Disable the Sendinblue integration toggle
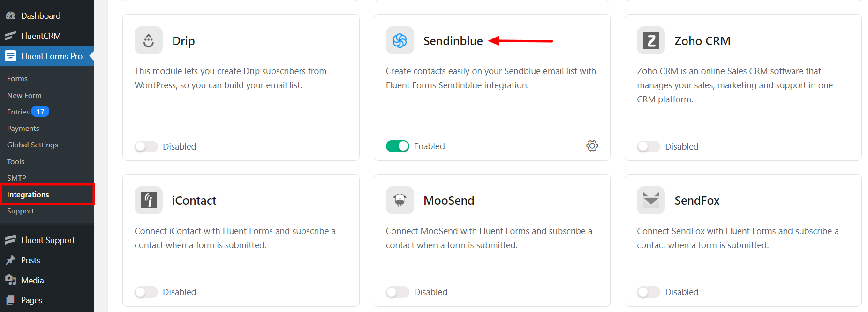This screenshot has height=312, width=868. 398,146
